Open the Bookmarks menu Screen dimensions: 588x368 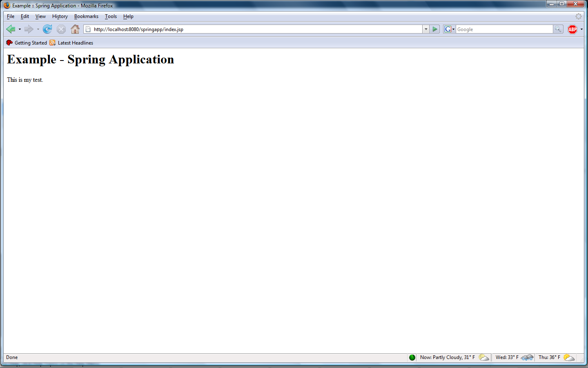click(x=86, y=16)
